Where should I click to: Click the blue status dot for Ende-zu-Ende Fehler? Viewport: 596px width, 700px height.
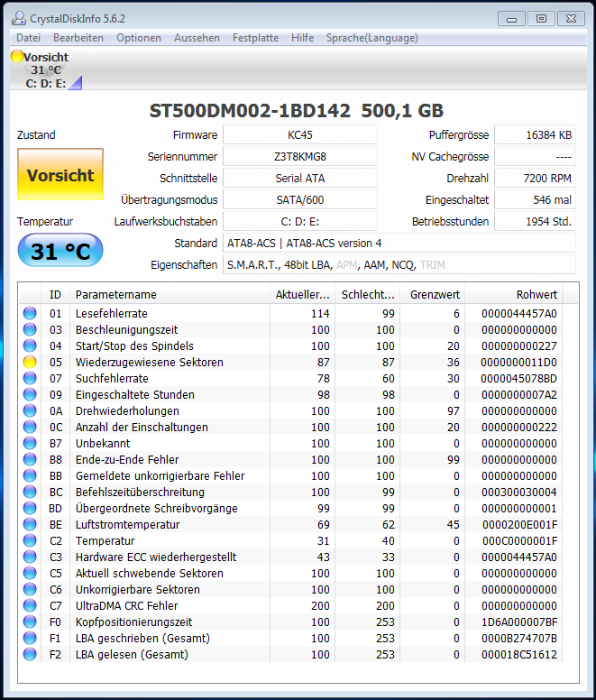point(30,459)
